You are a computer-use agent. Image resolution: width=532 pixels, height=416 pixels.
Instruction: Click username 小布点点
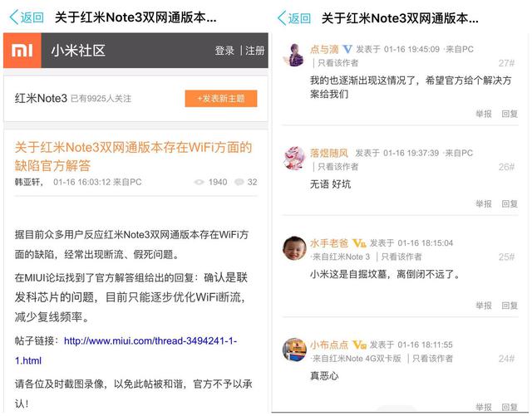pyautogui.click(x=329, y=345)
